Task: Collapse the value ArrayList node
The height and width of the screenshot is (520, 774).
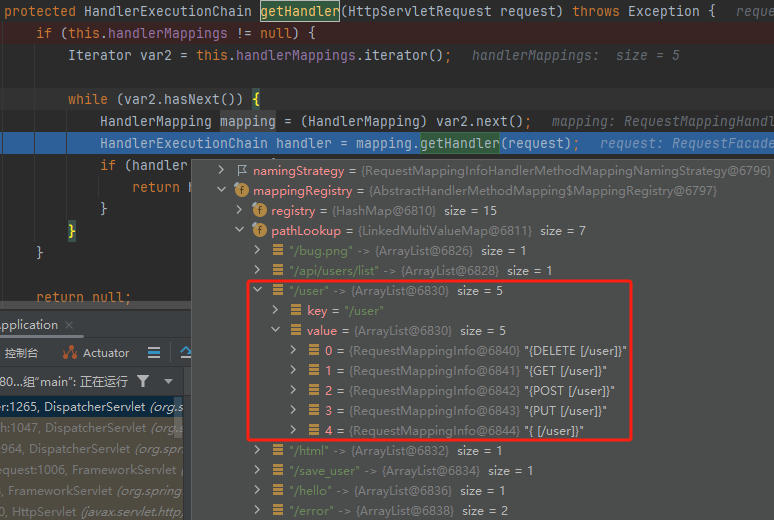Action: tap(275, 330)
